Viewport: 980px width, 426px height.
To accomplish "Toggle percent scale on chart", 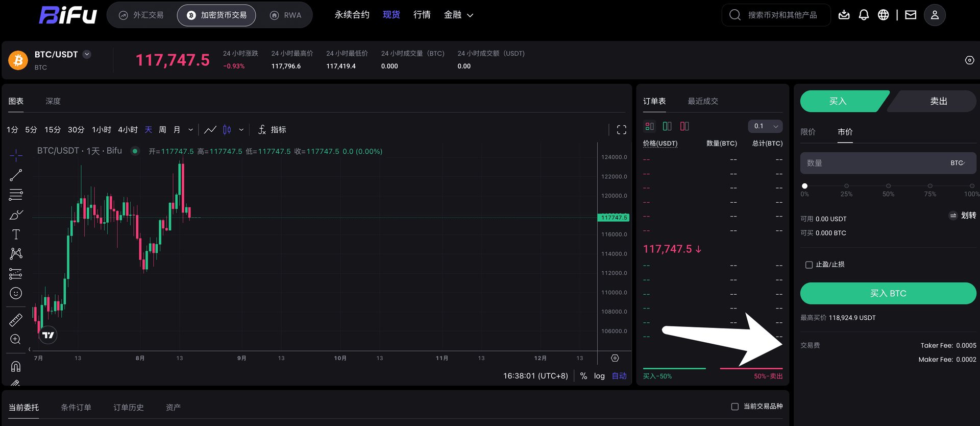I will [x=583, y=376].
